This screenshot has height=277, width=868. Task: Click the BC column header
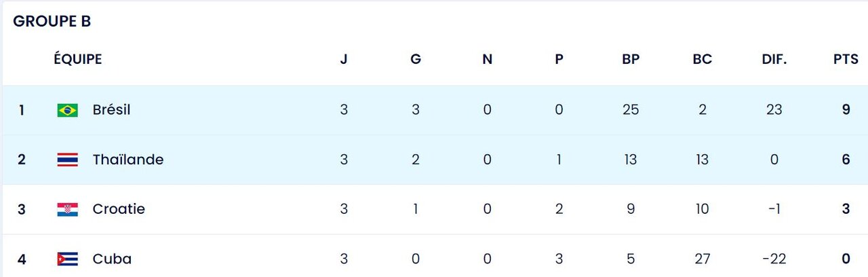[703, 59]
